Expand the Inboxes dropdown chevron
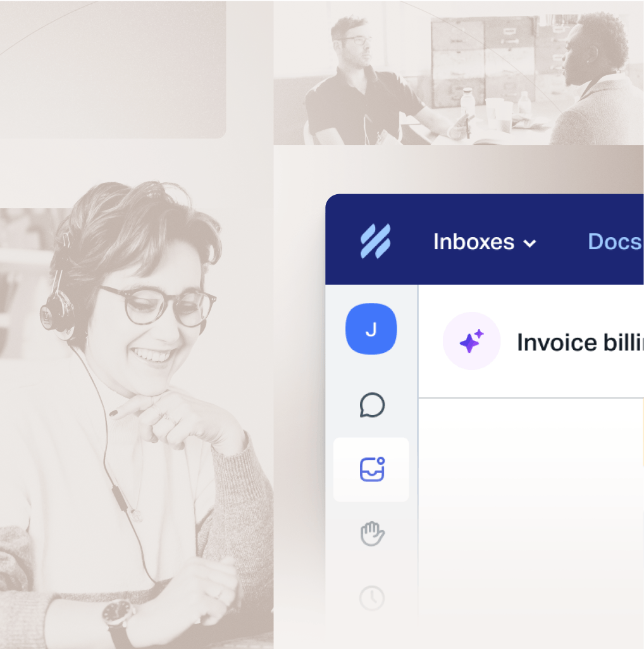 pos(530,244)
